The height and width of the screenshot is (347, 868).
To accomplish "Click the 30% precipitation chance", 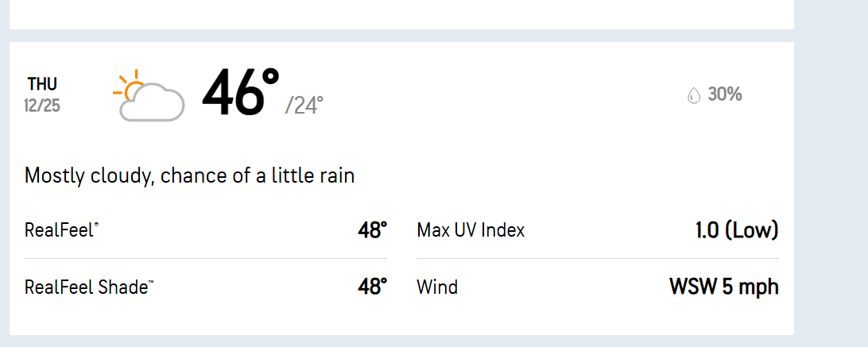I will tap(724, 94).
